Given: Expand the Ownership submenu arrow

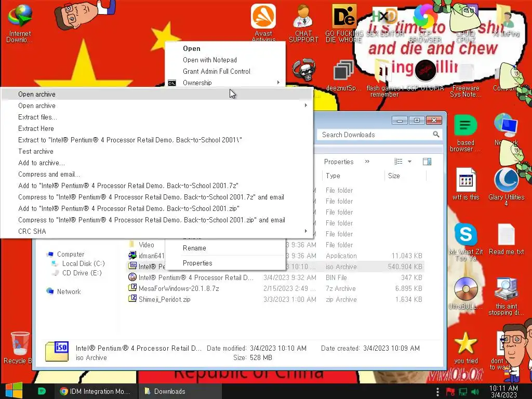Looking at the screenshot, I should coord(278,83).
